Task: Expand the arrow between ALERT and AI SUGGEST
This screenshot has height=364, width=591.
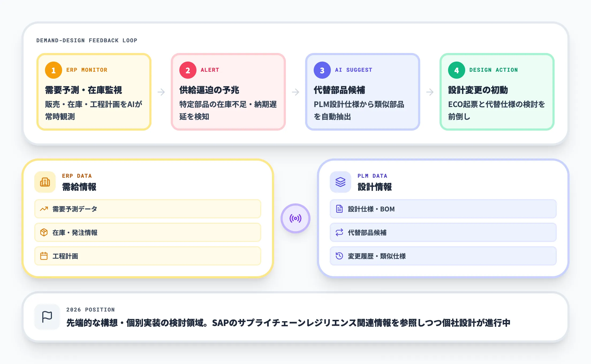Action: point(295,92)
